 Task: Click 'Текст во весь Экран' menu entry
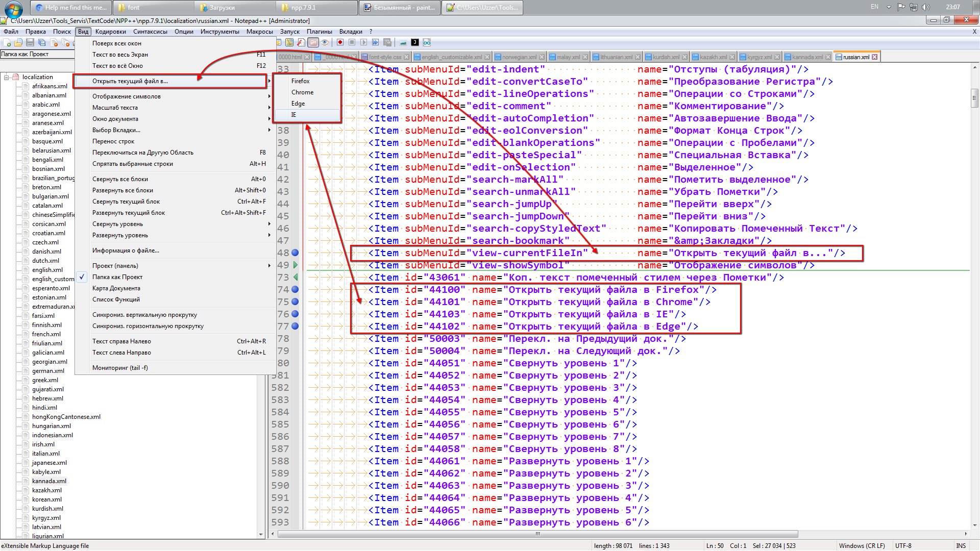(175, 55)
